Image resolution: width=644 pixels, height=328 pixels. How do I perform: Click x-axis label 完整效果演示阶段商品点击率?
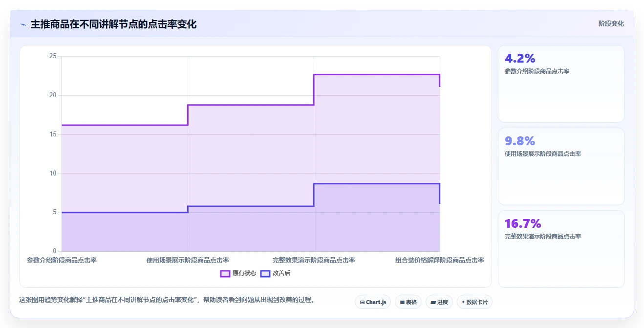click(x=314, y=260)
